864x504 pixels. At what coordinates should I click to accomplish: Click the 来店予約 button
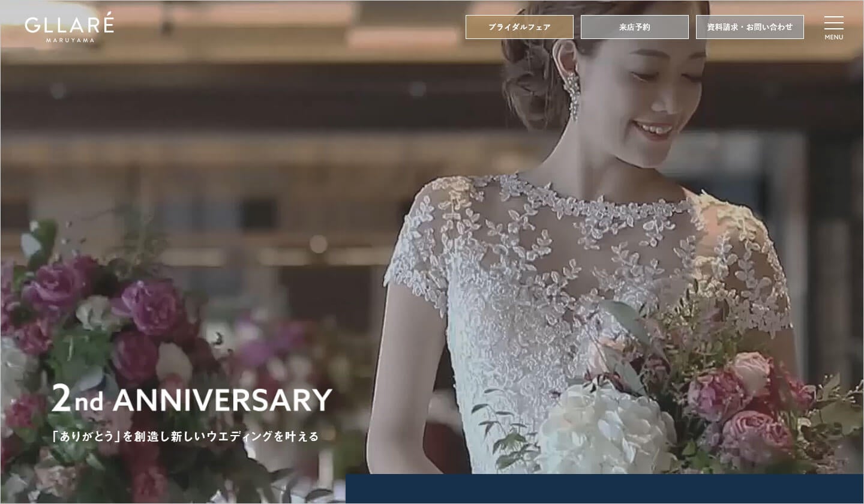tap(635, 27)
